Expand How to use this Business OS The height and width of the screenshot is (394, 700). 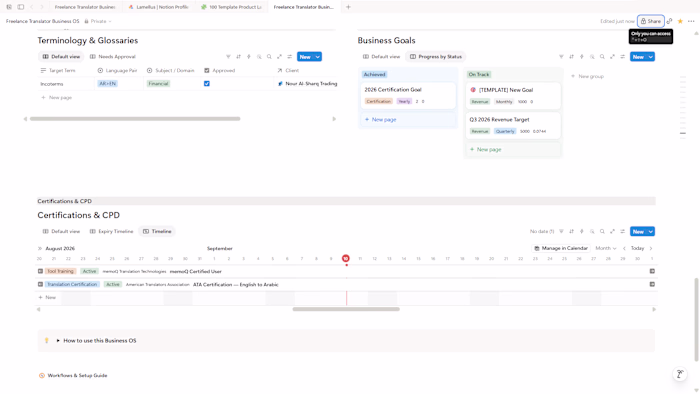[x=58, y=340]
